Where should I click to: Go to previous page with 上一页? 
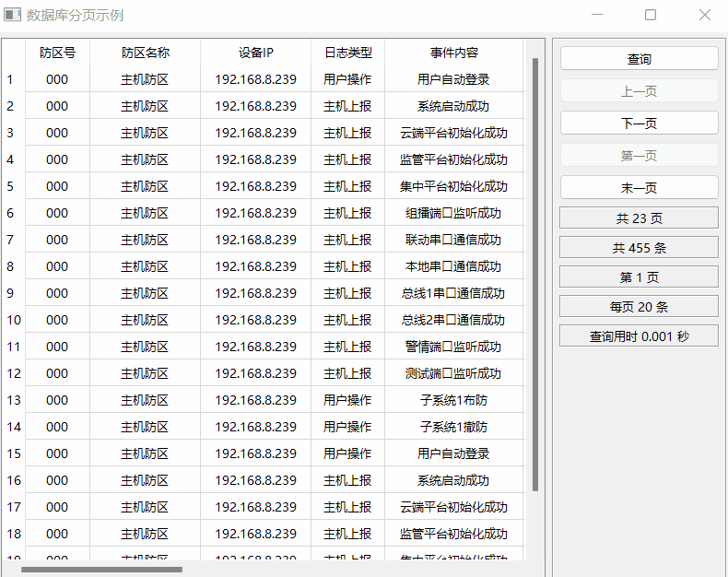pos(639,91)
